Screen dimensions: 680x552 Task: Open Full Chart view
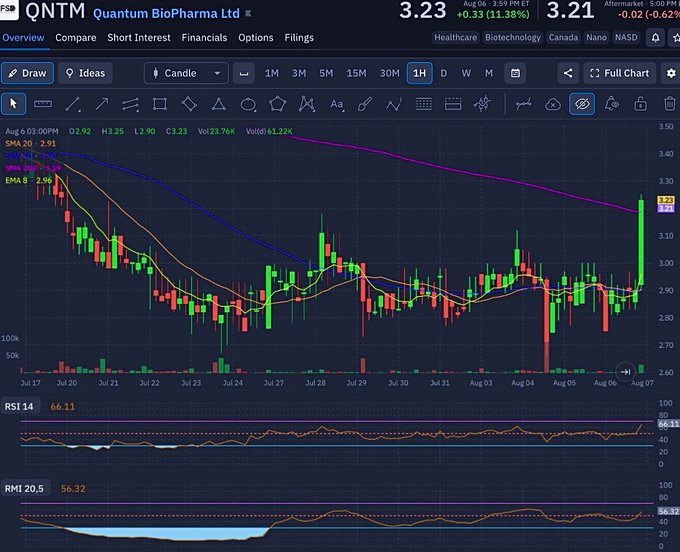tap(620, 73)
